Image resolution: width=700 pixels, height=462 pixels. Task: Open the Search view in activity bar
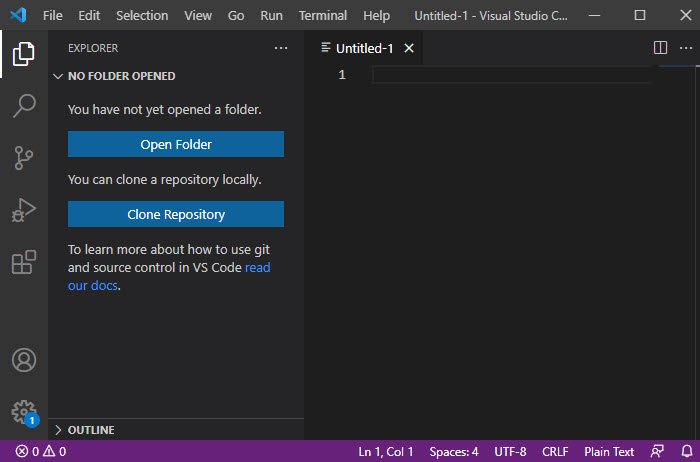(x=24, y=105)
